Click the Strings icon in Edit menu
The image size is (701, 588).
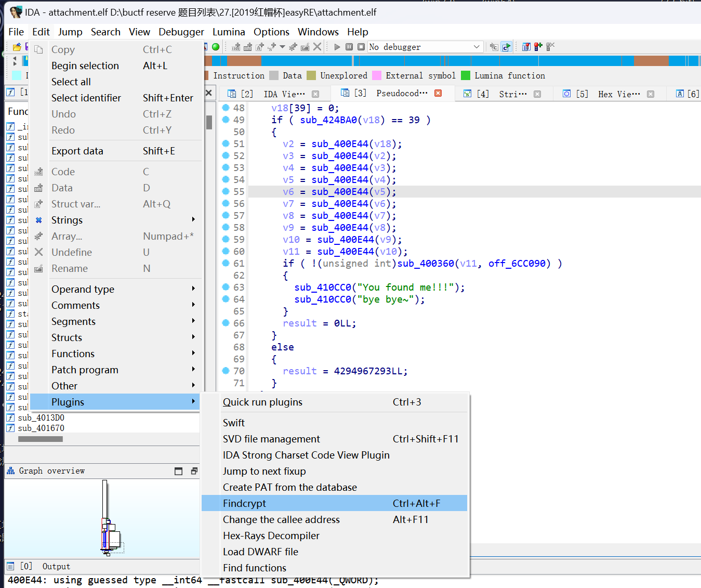(38, 220)
